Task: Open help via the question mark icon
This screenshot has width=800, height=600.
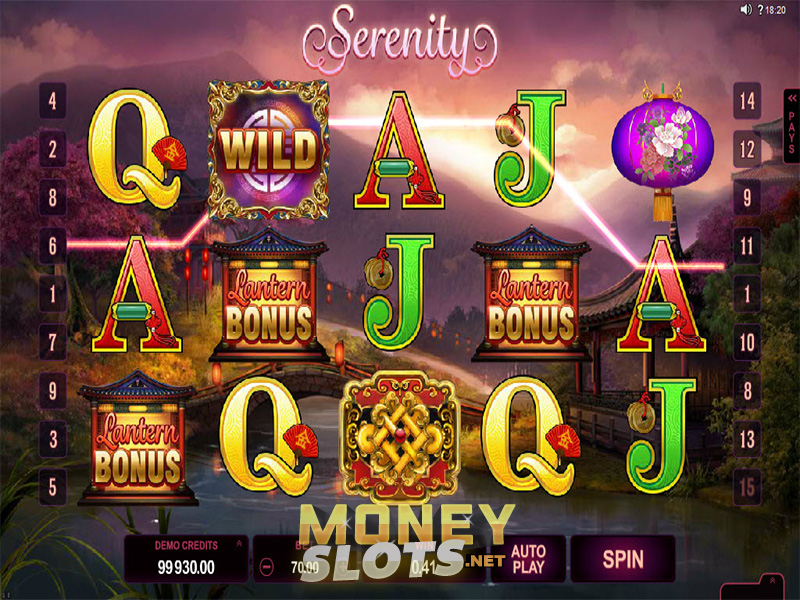Action: tap(760, 10)
